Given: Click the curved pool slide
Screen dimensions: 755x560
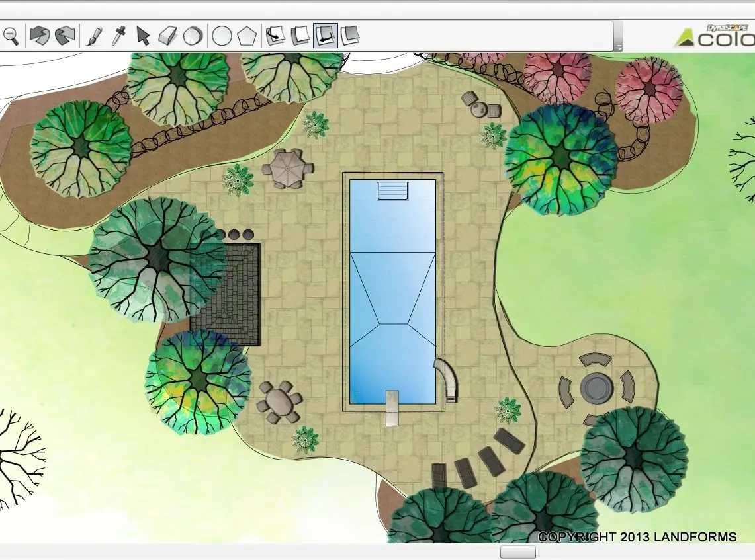Looking at the screenshot, I should tap(448, 380).
